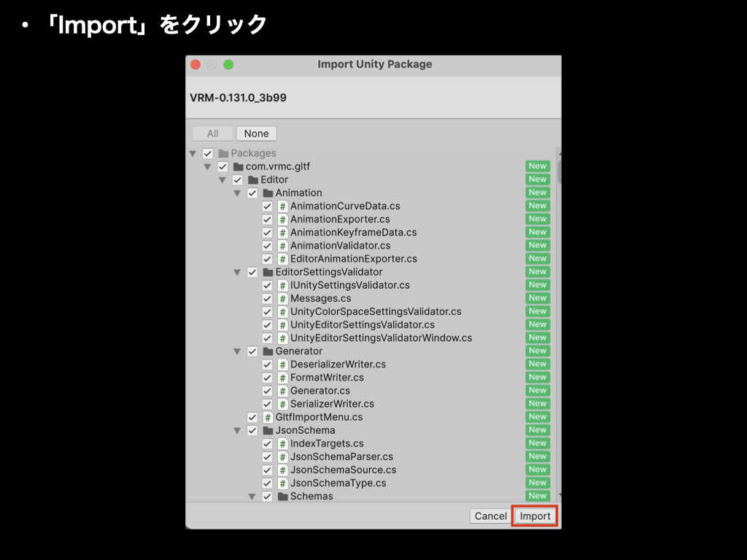
Task: Click the Animation folder icon
Action: [x=268, y=192]
